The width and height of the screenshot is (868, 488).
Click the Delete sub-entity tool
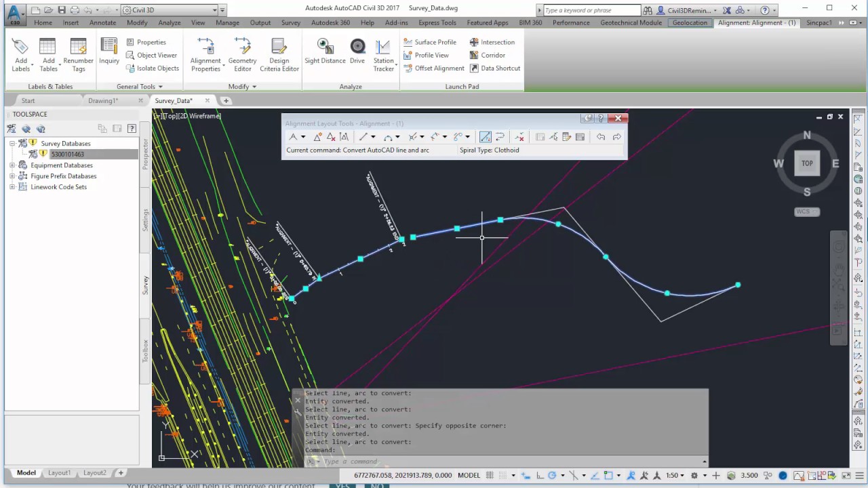click(519, 137)
